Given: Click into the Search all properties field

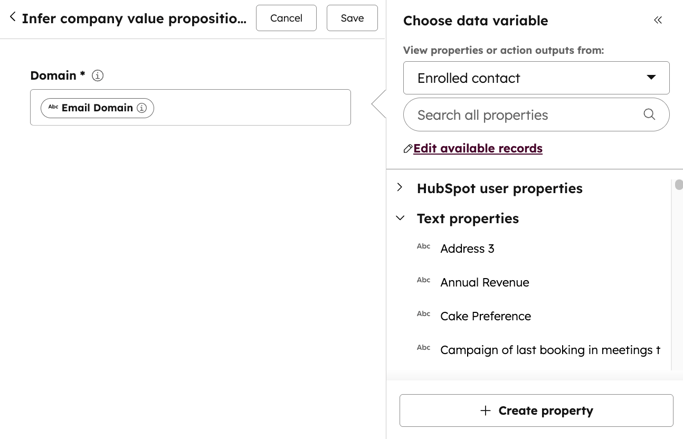Looking at the screenshot, I should [525, 115].
